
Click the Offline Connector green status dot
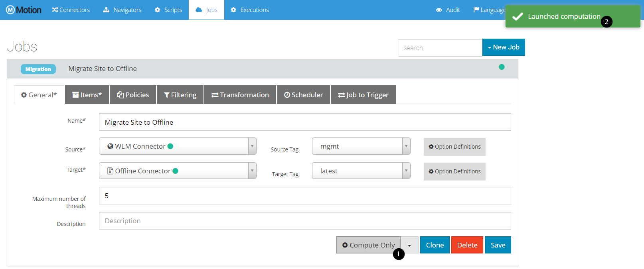coord(176,171)
